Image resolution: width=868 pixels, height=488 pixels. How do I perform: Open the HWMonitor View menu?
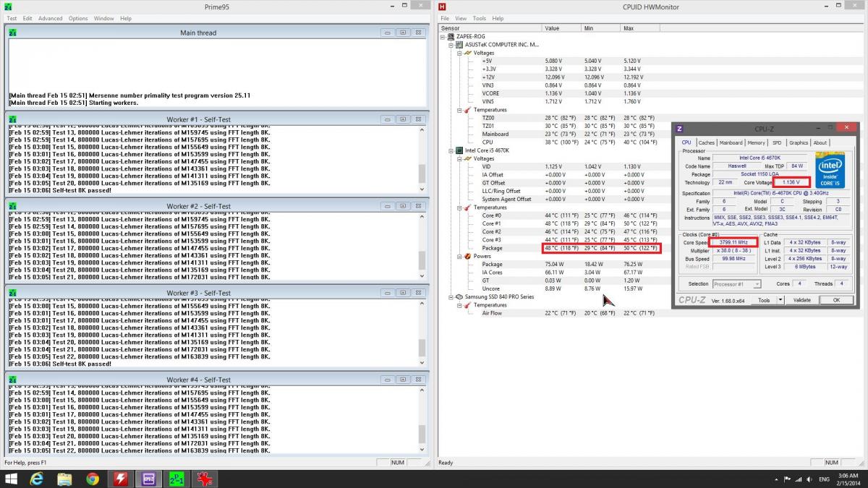click(461, 18)
